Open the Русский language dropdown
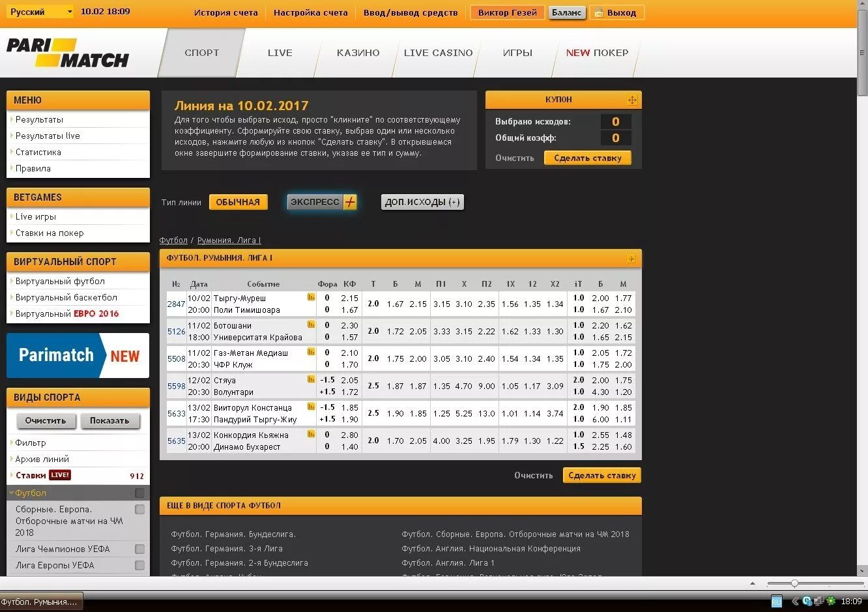868x612 pixels. (x=40, y=12)
